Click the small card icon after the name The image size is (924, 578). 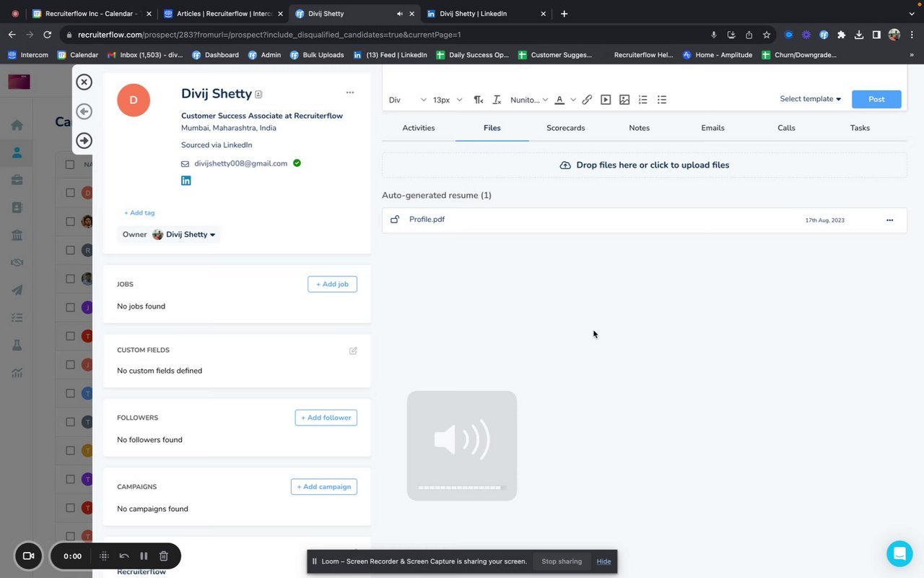tap(258, 95)
